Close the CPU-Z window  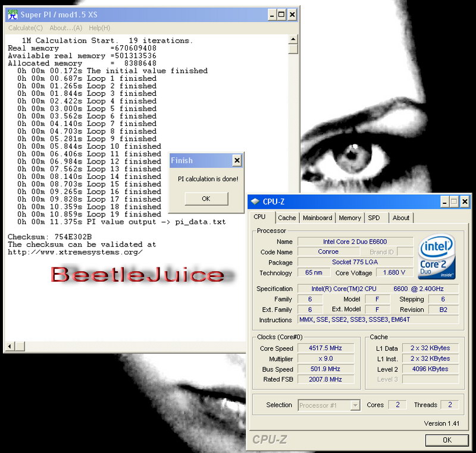465,202
